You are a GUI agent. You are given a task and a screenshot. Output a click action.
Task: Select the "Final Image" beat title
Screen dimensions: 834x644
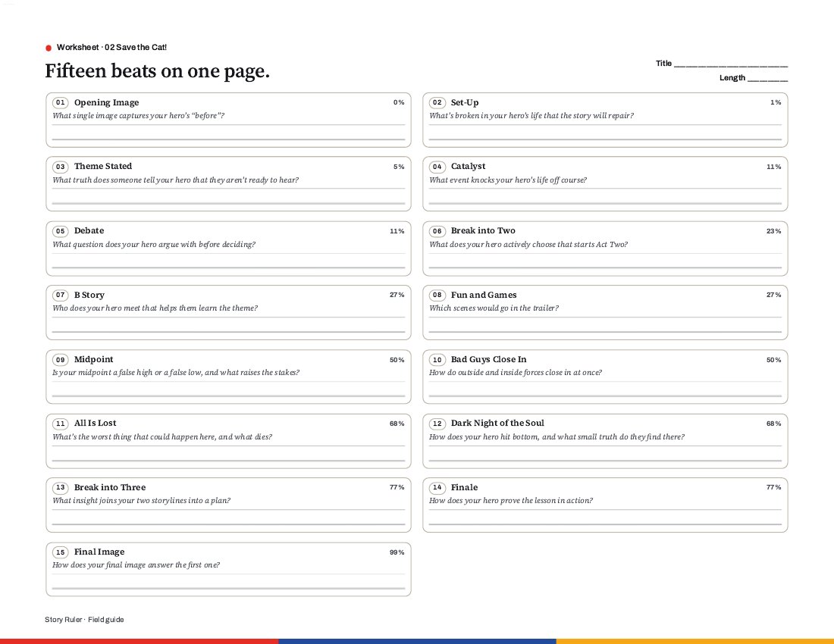click(x=99, y=552)
